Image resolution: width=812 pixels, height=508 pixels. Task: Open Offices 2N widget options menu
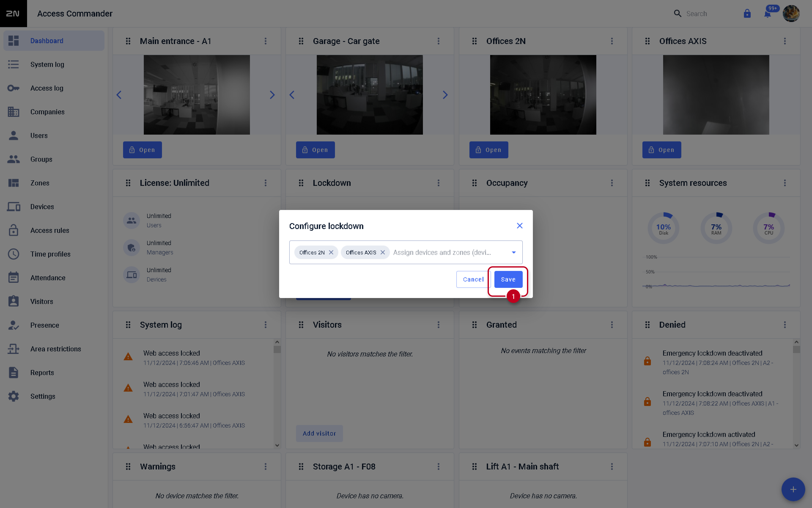[x=612, y=41]
